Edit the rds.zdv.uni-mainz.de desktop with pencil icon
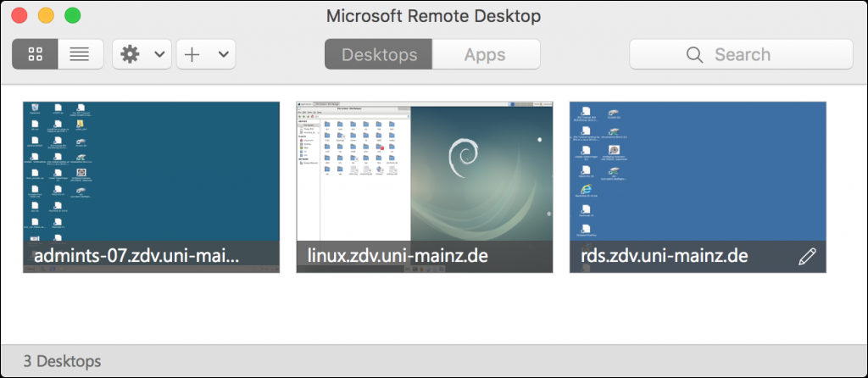 tap(807, 256)
